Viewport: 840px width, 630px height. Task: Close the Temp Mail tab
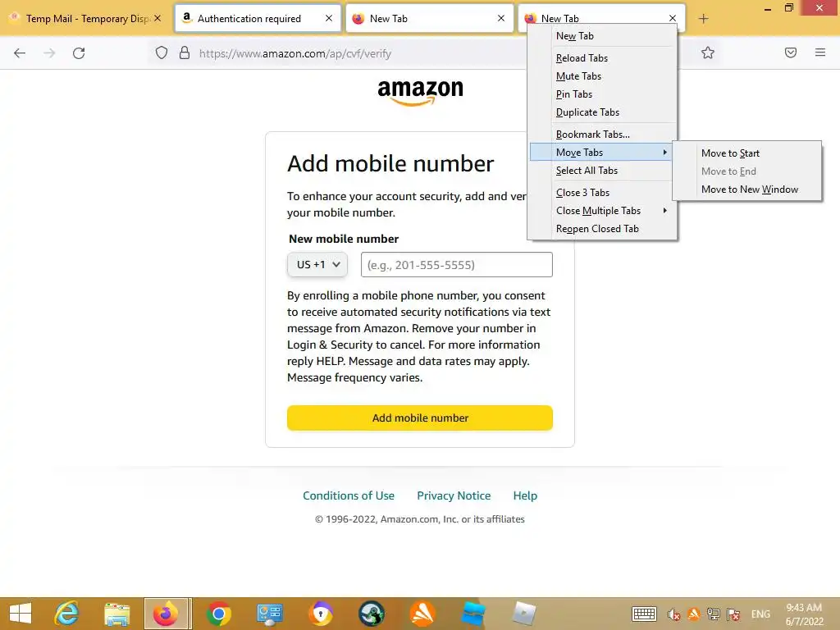pos(157,18)
